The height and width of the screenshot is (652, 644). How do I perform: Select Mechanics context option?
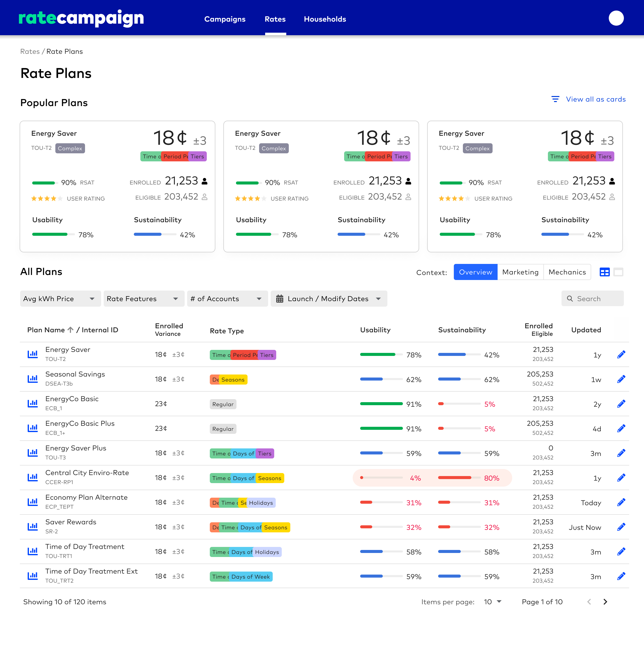(567, 272)
